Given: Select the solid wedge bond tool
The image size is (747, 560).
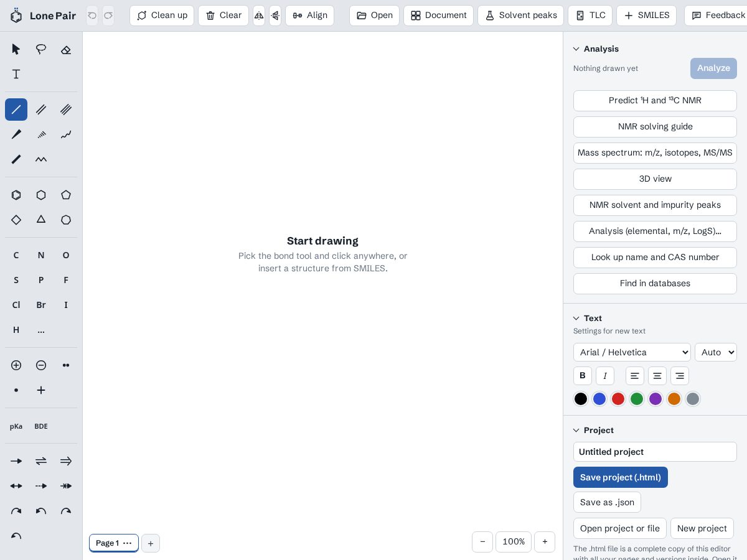Looking at the screenshot, I should coord(16,134).
